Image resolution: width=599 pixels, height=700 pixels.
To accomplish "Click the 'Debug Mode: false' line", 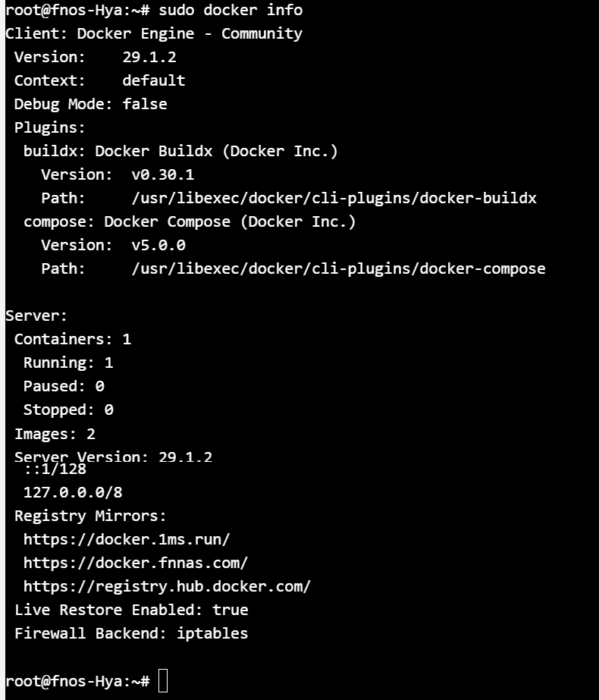I will (90, 104).
